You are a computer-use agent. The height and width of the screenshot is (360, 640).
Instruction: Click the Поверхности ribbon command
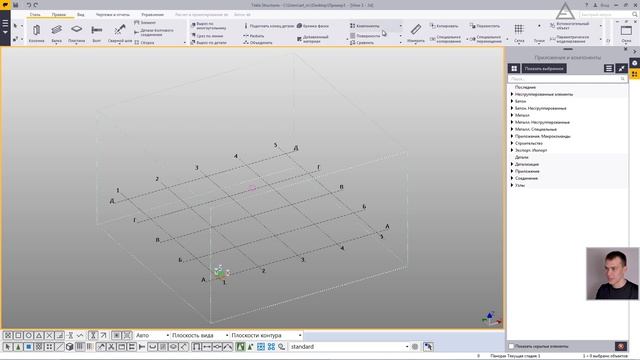click(x=364, y=36)
